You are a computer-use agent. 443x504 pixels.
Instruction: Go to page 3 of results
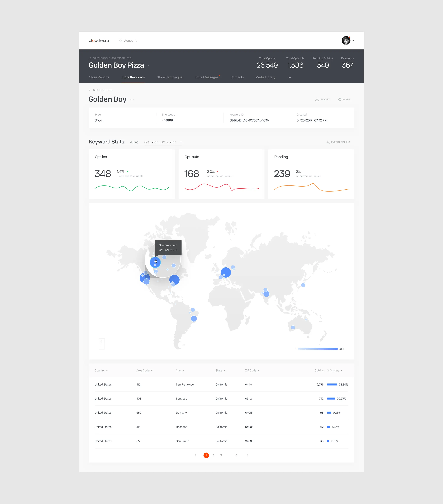tap(221, 455)
